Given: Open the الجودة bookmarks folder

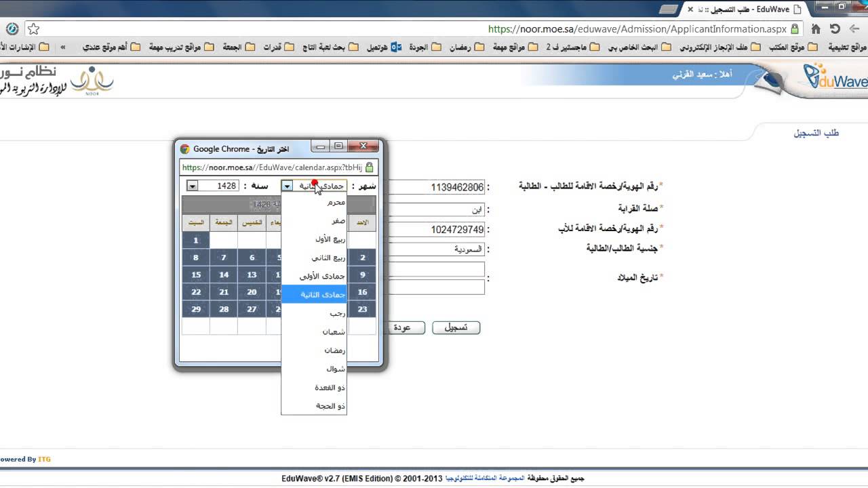Looking at the screenshot, I should 425,47.
